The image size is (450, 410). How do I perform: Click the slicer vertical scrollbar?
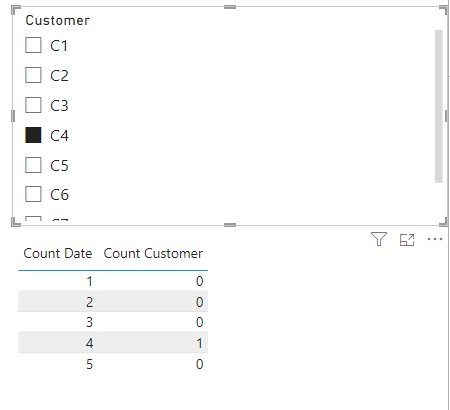pyautogui.click(x=439, y=106)
